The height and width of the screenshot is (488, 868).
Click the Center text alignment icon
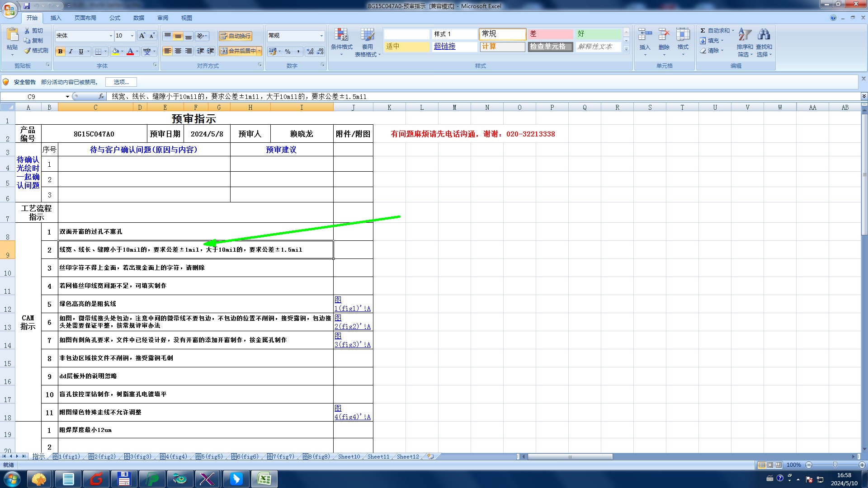[x=178, y=51]
